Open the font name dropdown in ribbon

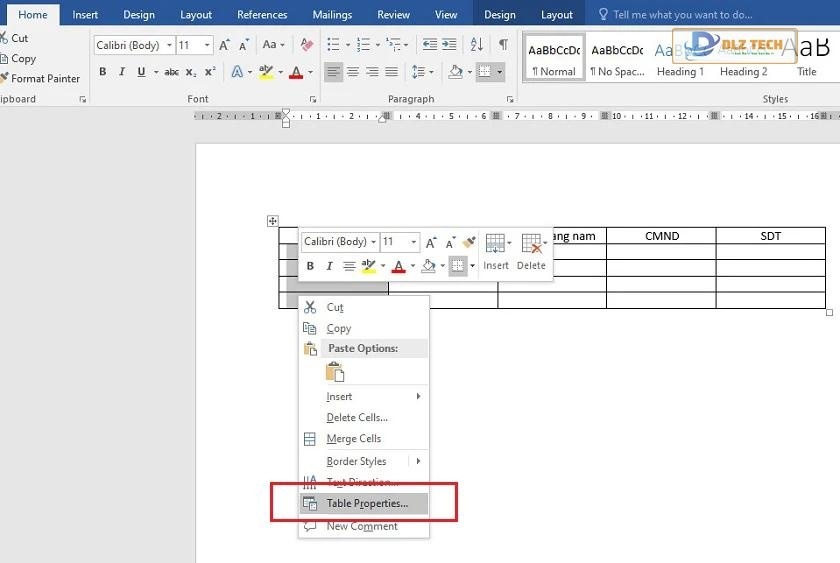(x=168, y=45)
